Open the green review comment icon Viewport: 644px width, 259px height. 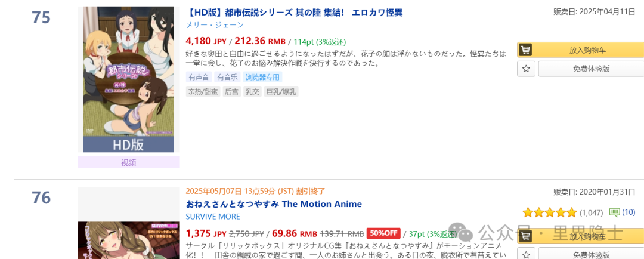tap(614, 212)
